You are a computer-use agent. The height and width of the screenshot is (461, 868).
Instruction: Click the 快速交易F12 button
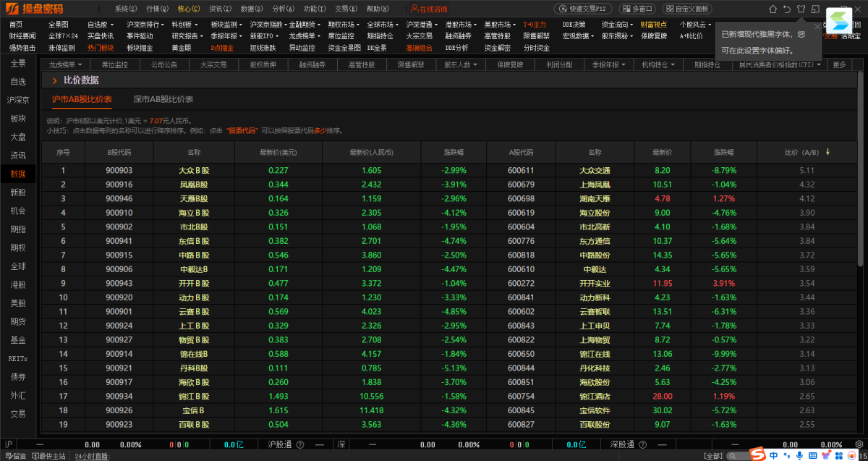coord(584,9)
